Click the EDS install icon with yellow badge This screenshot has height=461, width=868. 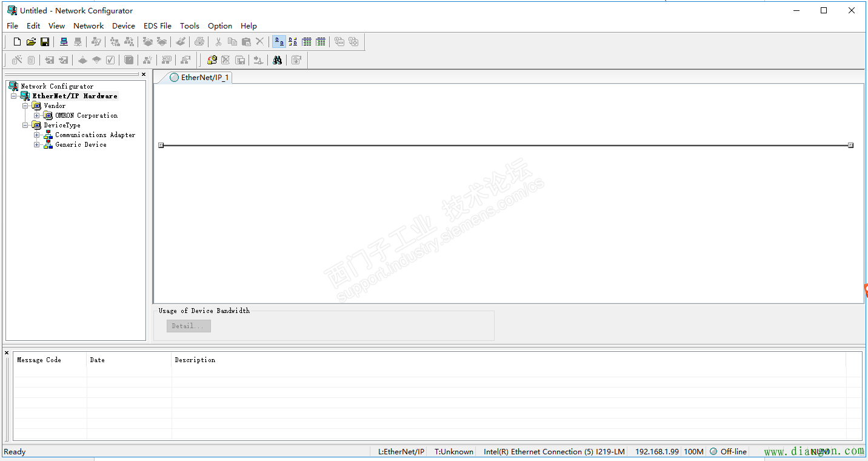click(x=212, y=60)
